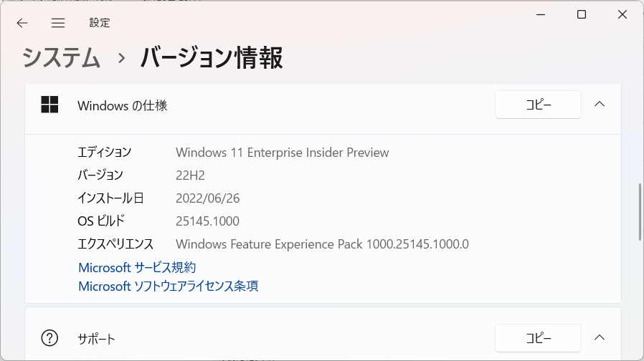644x361 pixels.
Task: Click the サポート section title
Action: click(96, 339)
